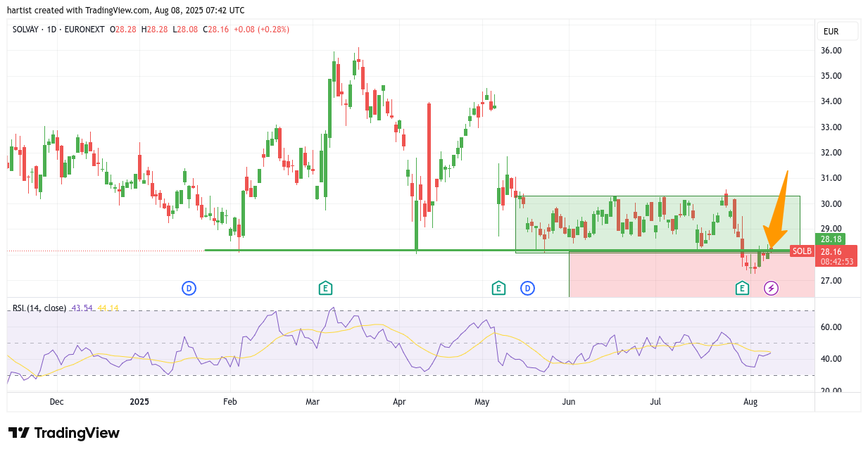Open the earnings marker in early May
868x454 pixels.
click(x=498, y=287)
